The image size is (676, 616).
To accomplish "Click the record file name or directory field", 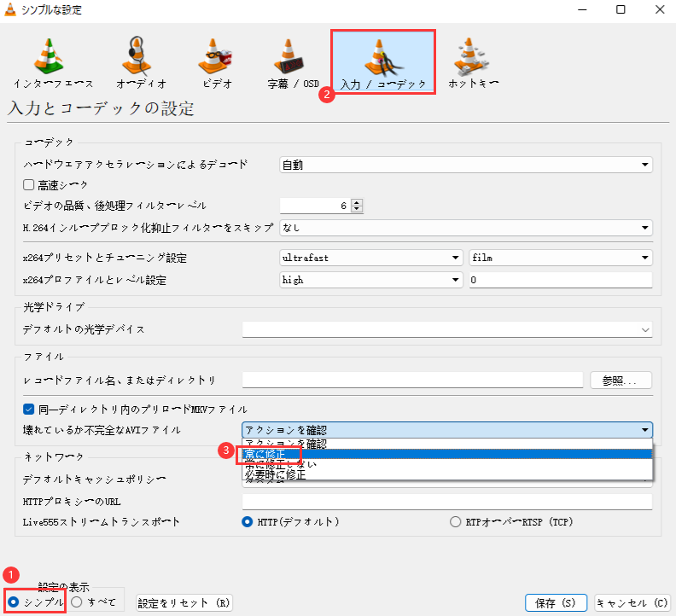I will (412, 381).
